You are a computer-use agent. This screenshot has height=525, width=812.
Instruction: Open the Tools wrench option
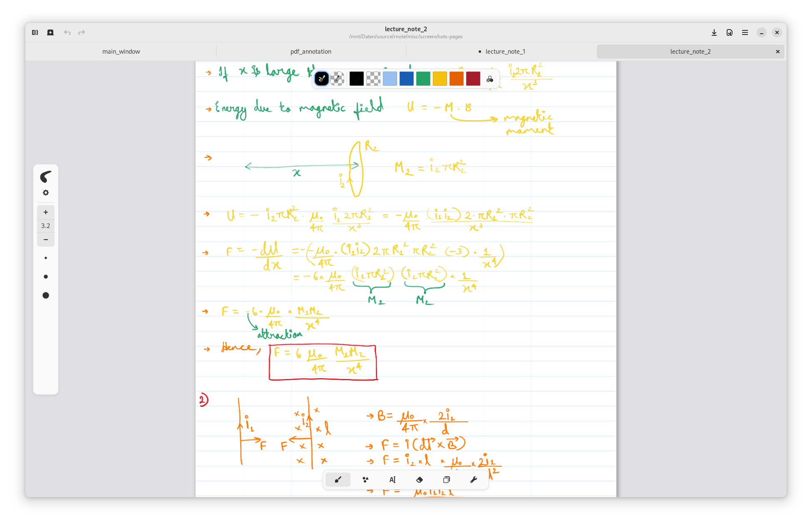473,480
